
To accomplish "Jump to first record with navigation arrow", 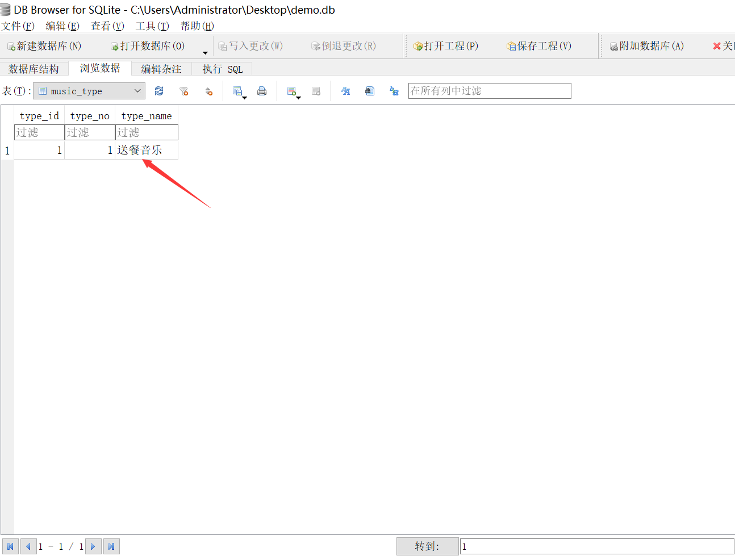I will point(10,546).
